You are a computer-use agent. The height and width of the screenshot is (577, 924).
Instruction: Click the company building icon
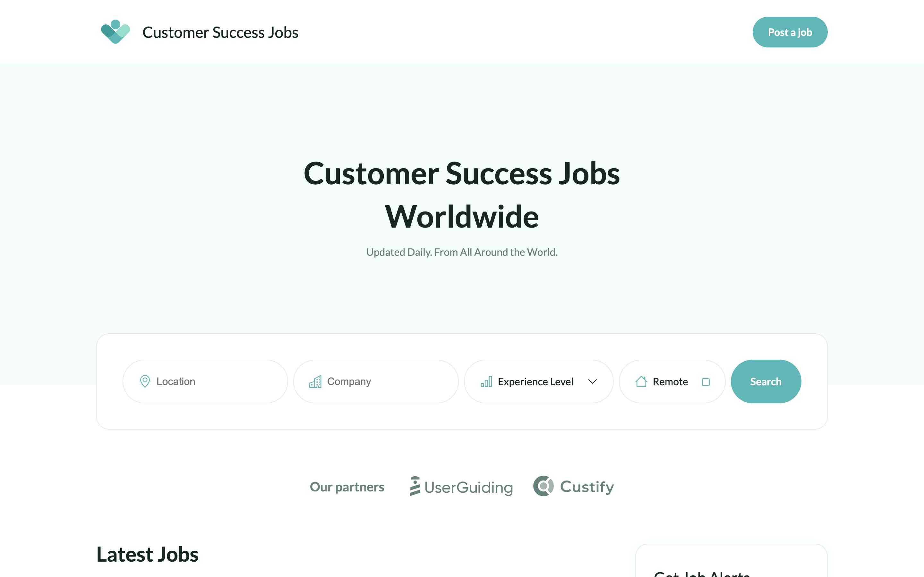click(315, 381)
